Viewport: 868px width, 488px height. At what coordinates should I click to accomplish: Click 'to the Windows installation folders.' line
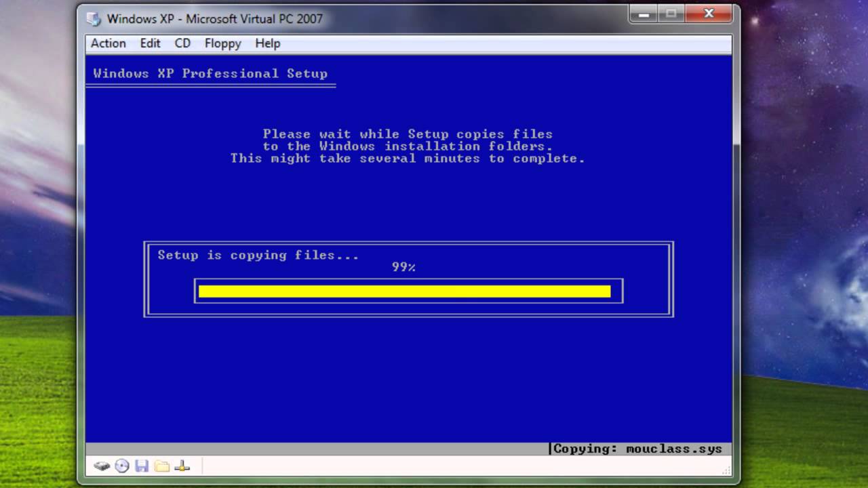point(408,146)
